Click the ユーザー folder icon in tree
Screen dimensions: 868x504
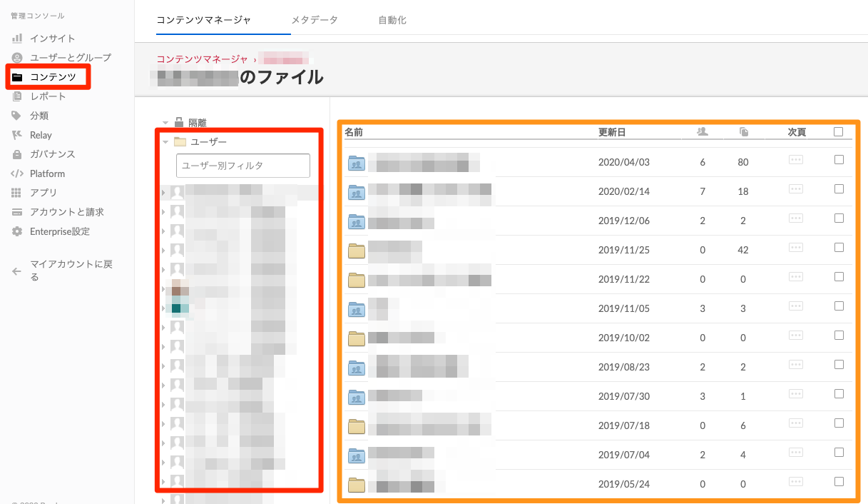tap(180, 142)
